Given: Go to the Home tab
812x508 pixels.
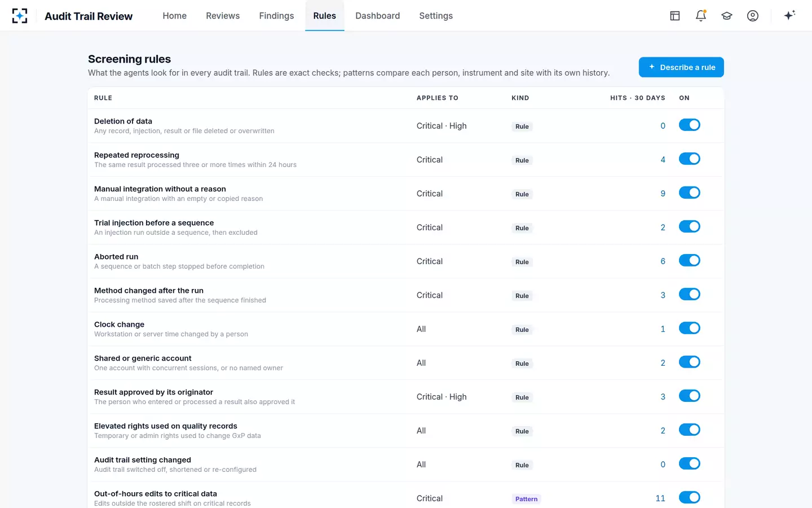Looking at the screenshot, I should (x=175, y=16).
